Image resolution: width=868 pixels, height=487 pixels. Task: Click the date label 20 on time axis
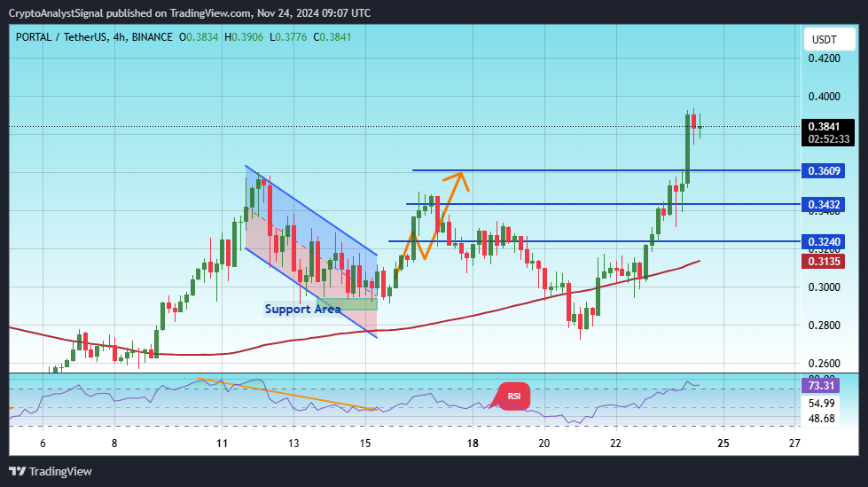(x=544, y=444)
